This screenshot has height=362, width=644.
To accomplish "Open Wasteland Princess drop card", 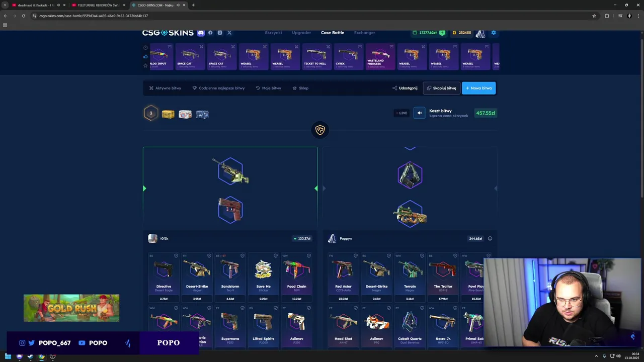I will click(381, 56).
